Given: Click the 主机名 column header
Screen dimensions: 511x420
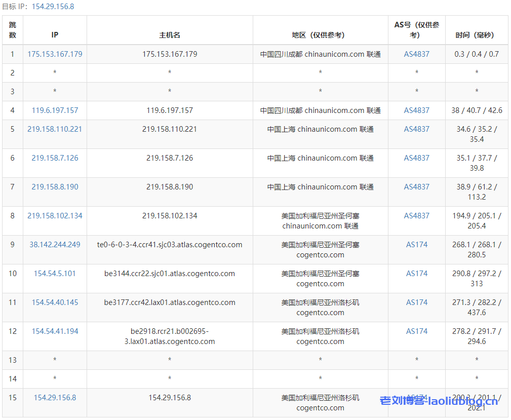Looking at the screenshot, I should pos(169,35).
